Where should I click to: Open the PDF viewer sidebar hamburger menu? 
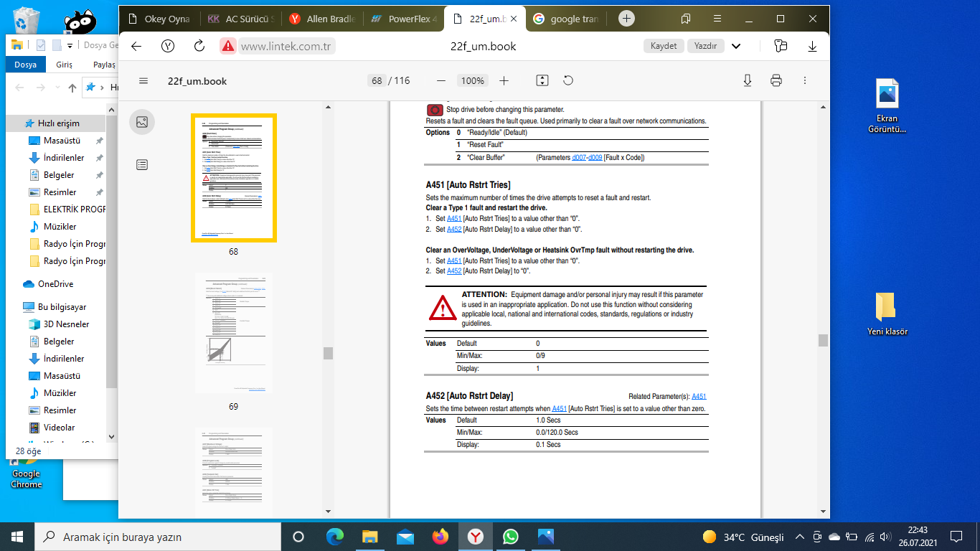click(x=143, y=81)
